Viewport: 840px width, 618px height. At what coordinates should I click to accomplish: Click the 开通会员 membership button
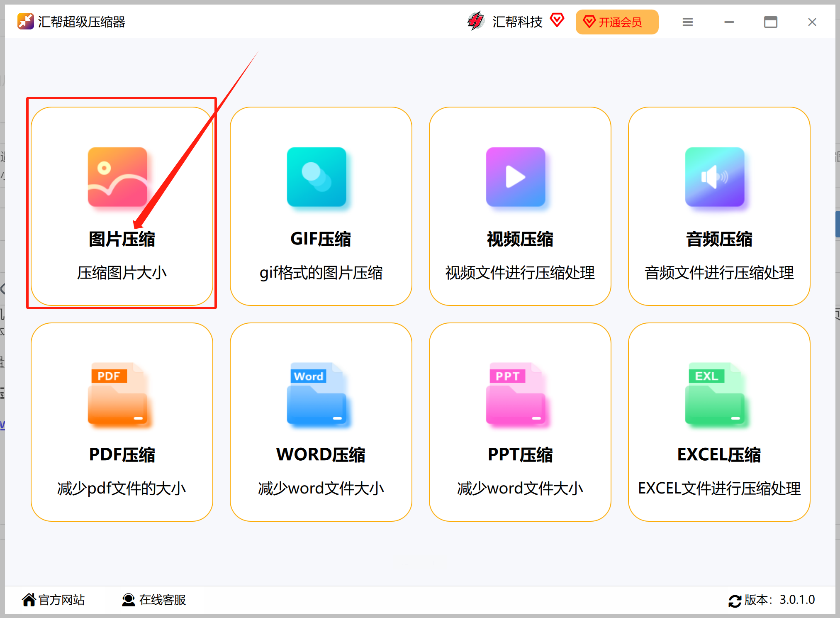617,22
